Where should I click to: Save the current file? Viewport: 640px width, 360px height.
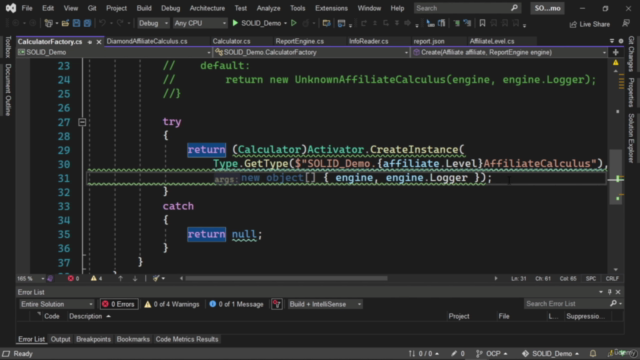click(x=76, y=24)
